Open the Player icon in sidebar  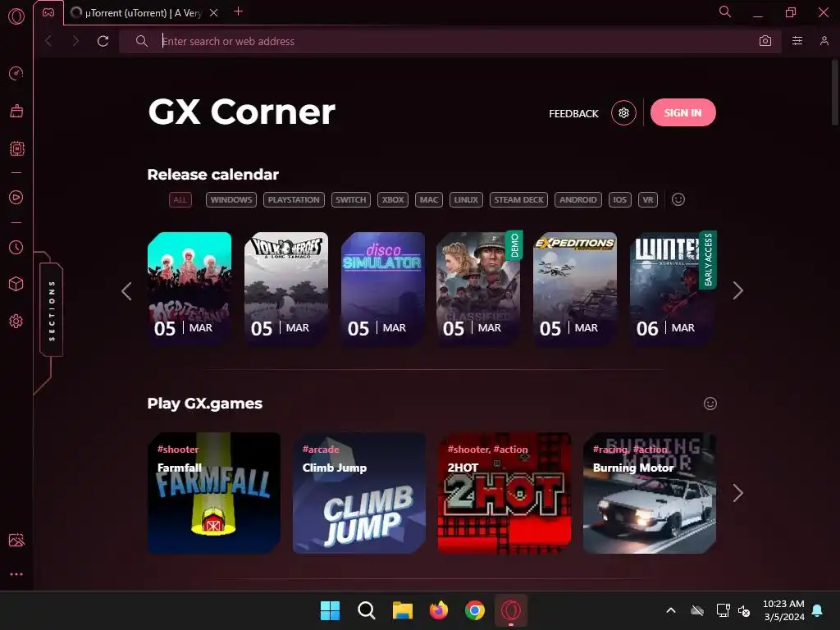coord(16,197)
